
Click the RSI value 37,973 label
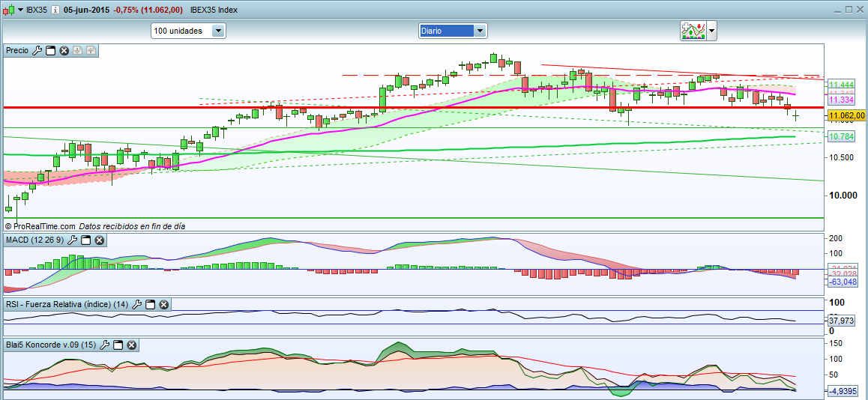click(x=842, y=321)
